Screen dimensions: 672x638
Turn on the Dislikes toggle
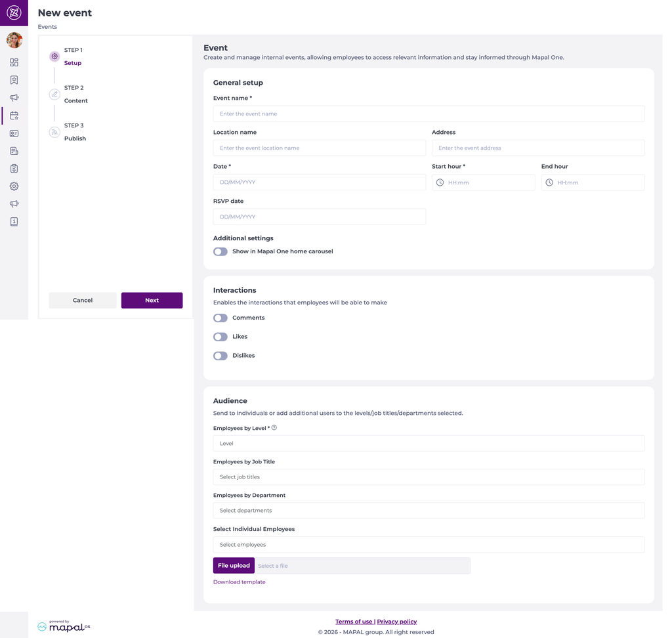pyautogui.click(x=220, y=356)
